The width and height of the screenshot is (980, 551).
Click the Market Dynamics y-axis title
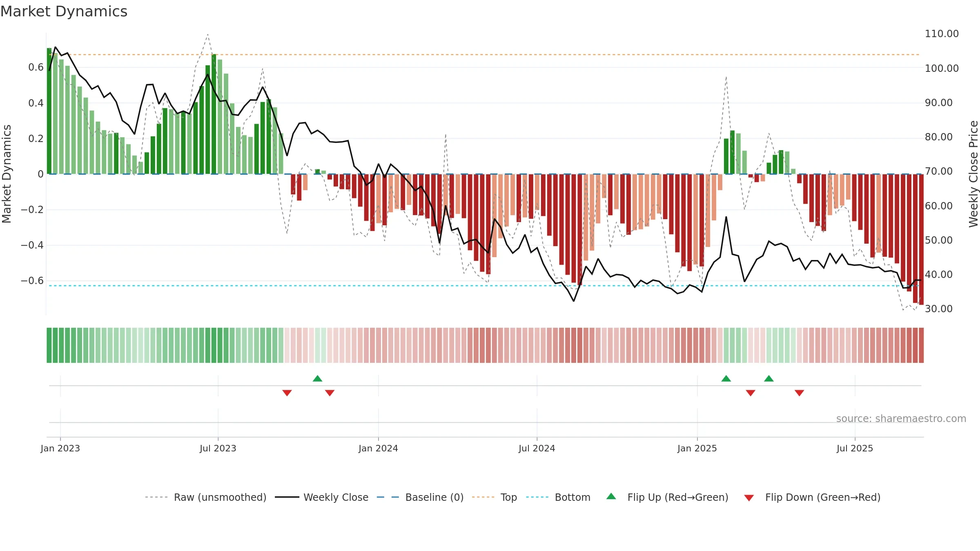pos(7,174)
